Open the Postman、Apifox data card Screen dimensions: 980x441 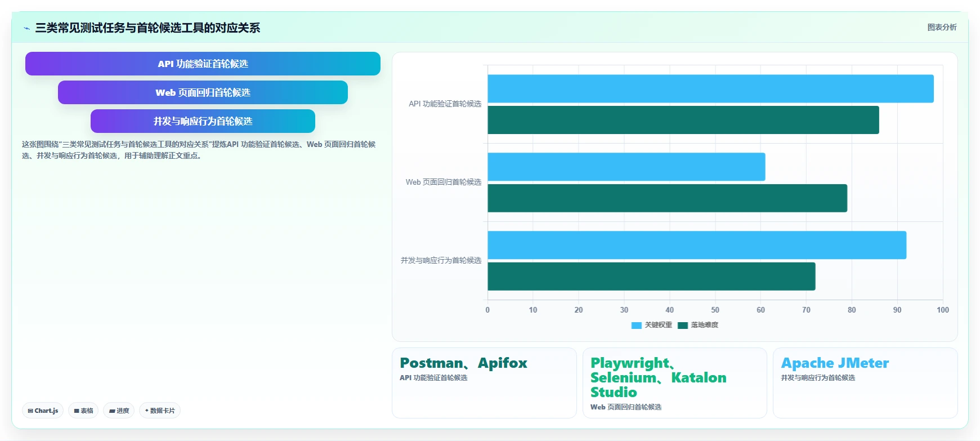coord(484,383)
